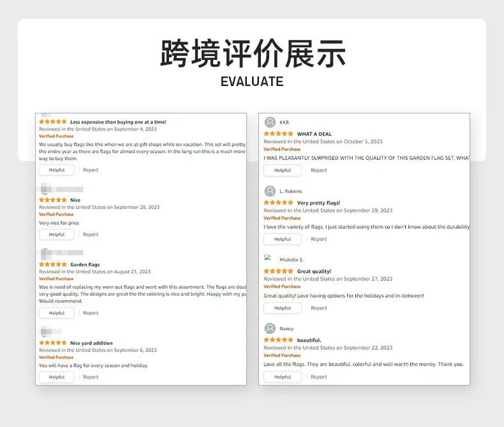Click Michelle S. broken avatar image
Image resolution: width=504 pixels, height=427 pixels.
267,257
